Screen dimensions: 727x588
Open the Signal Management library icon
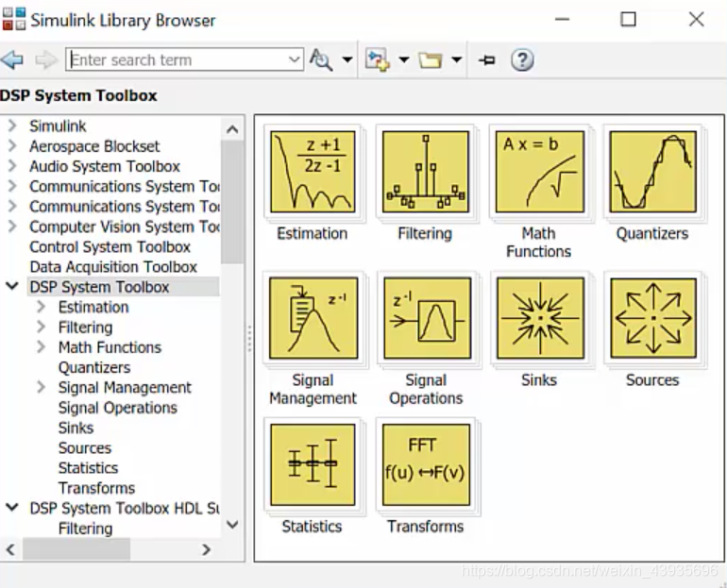click(313, 318)
